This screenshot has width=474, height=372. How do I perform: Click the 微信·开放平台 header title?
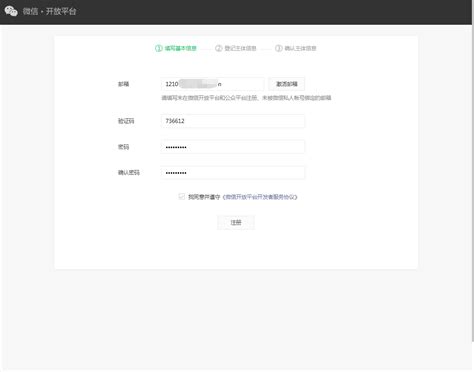click(49, 11)
